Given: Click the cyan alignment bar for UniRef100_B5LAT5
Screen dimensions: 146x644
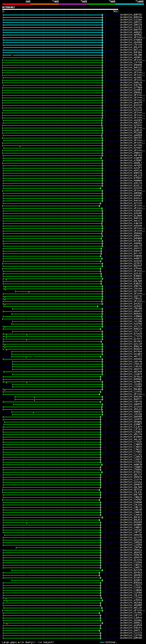Looking at the screenshot, I should pyautogui.click(x=53, y=48).
